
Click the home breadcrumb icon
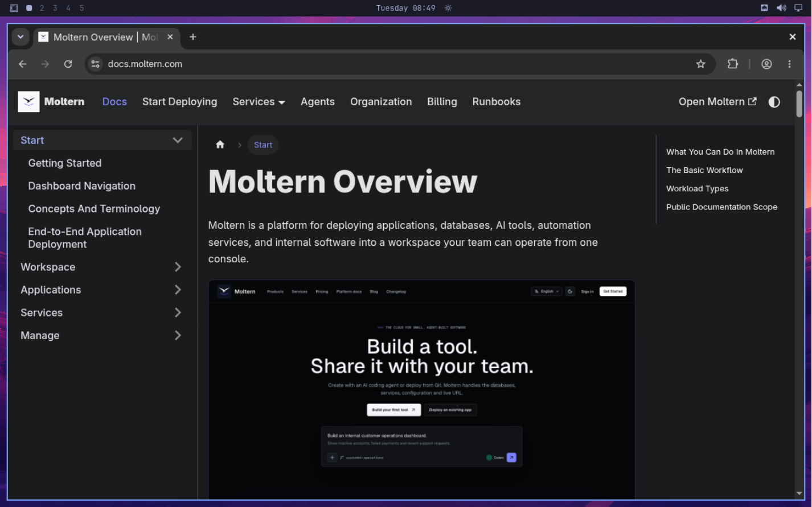220,145
